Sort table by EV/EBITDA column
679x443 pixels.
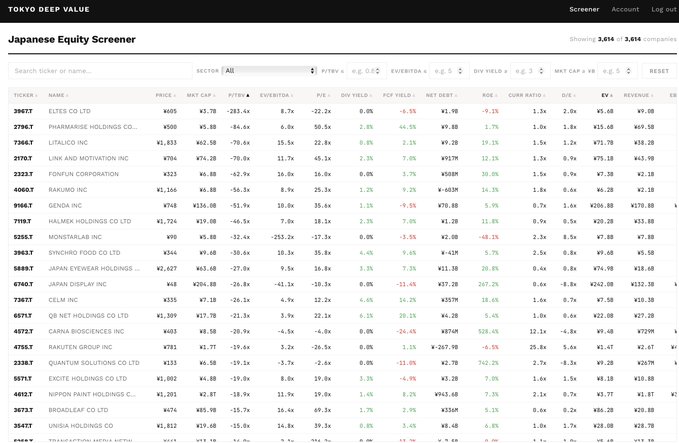tap(276, 95)
